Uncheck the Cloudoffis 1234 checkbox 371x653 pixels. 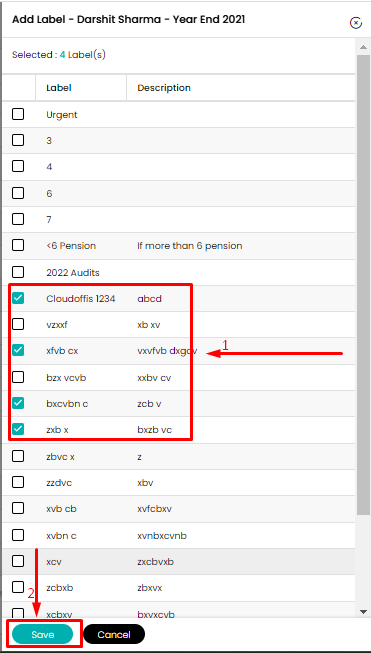[18, 298]
